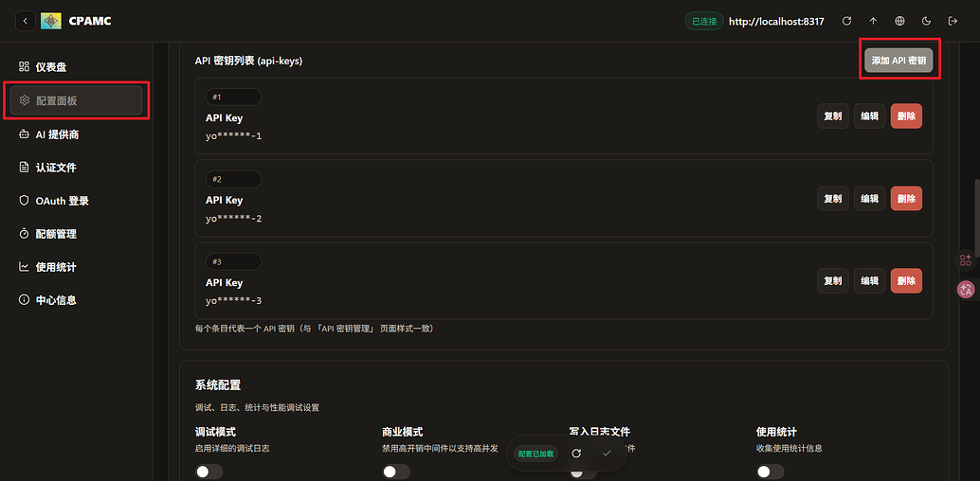Click the CPAMC title text
Image resolution: width=980 pixels, height=481 pixels.
pyautogui.click(x=90, y=21)
